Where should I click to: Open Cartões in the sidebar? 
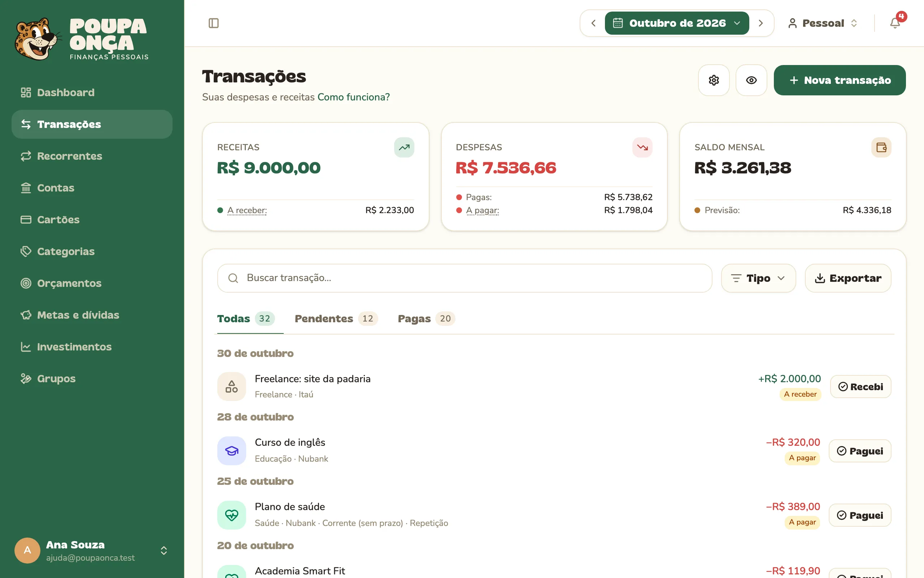coord(92,219)
